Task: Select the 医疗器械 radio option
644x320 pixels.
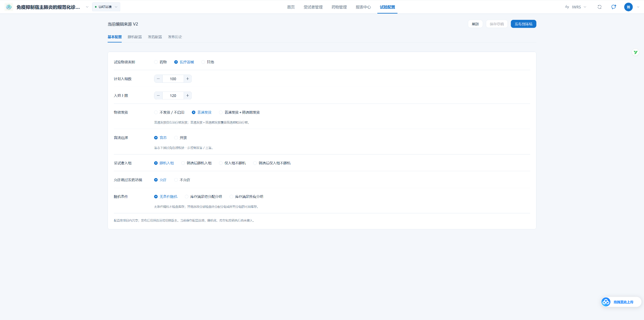Action: (x=184, y=62)
